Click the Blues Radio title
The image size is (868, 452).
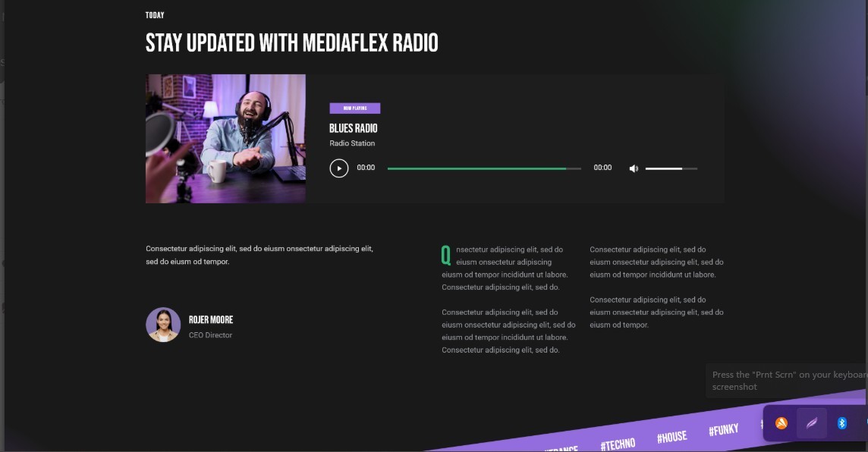353,128
